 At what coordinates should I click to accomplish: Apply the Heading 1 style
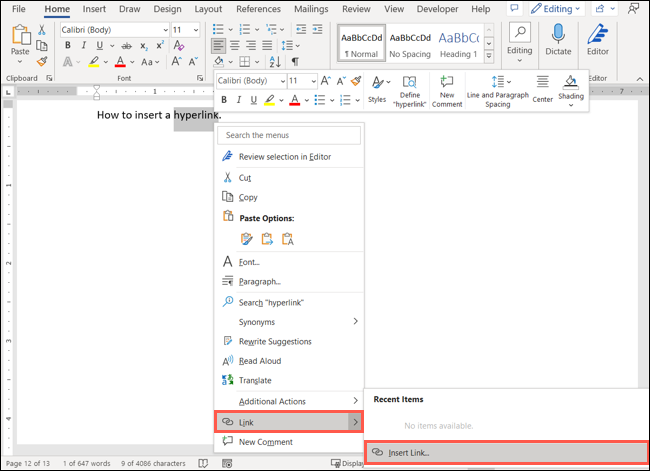(x=458, y=43)
